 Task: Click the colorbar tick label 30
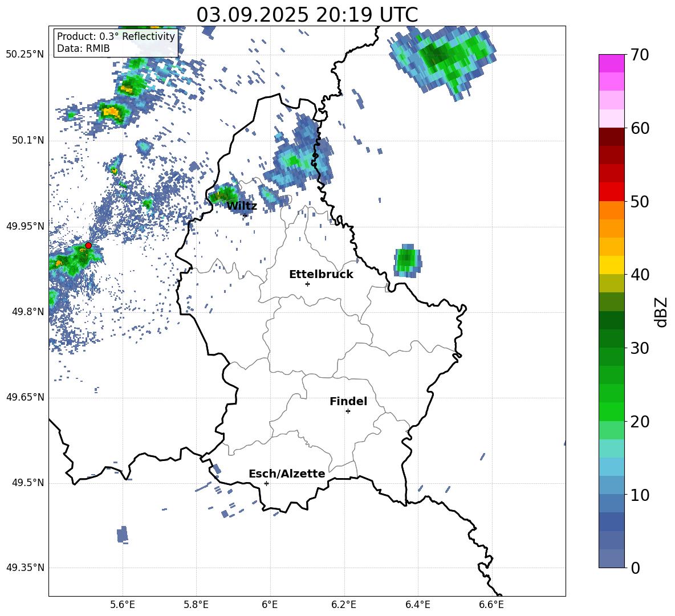coord(640,348)
